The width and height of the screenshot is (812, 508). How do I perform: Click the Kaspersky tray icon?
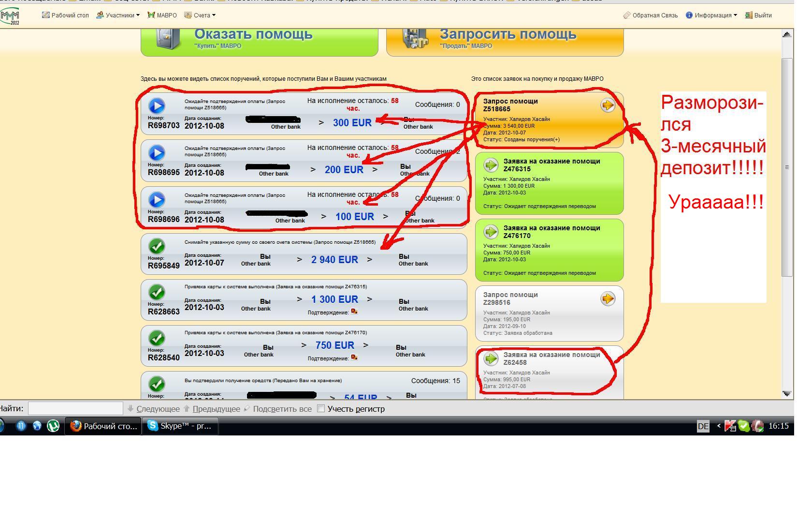pos(730,426)
